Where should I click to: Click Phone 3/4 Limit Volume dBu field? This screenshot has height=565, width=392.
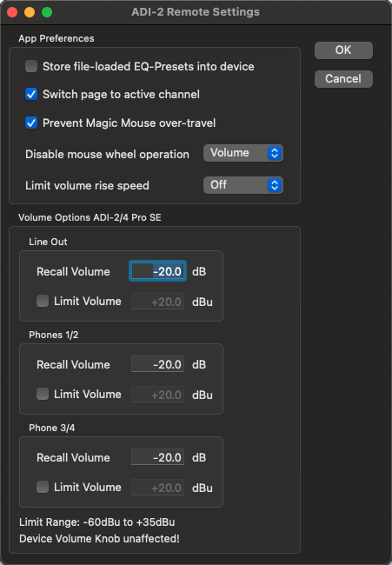(x=158, y=488)
